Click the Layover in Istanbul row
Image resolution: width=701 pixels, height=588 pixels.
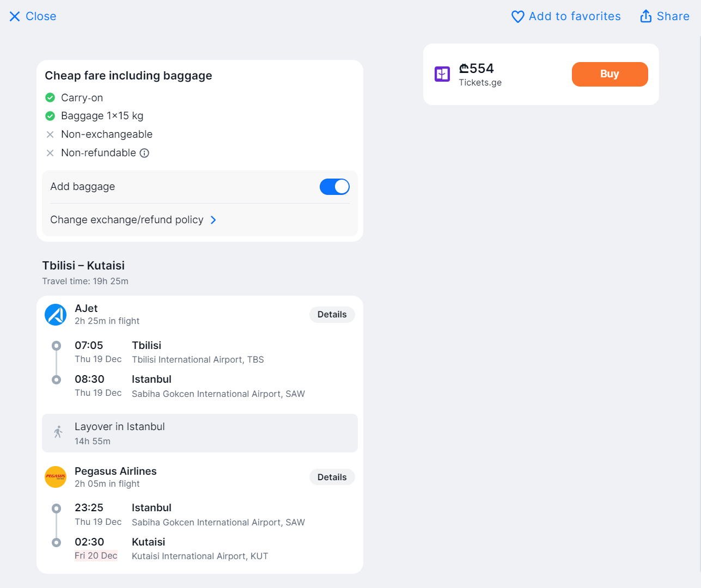pyautogui.click(x=200, y=433)
